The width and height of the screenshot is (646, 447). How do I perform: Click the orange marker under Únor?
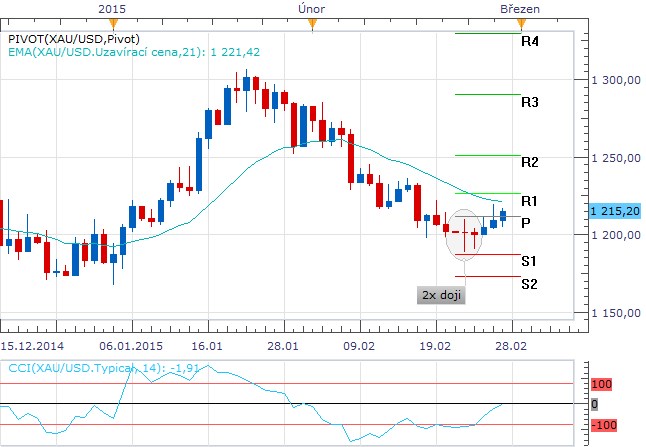pyautogui.click(x=312, y=21)
